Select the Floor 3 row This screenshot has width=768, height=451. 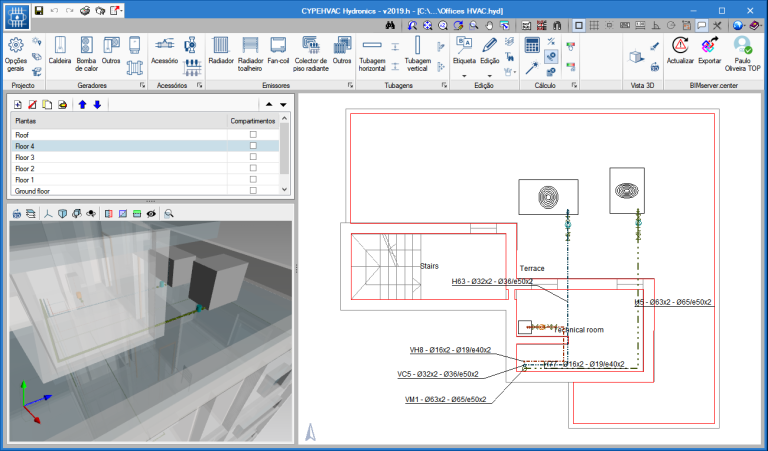click(x=145, y=157)
